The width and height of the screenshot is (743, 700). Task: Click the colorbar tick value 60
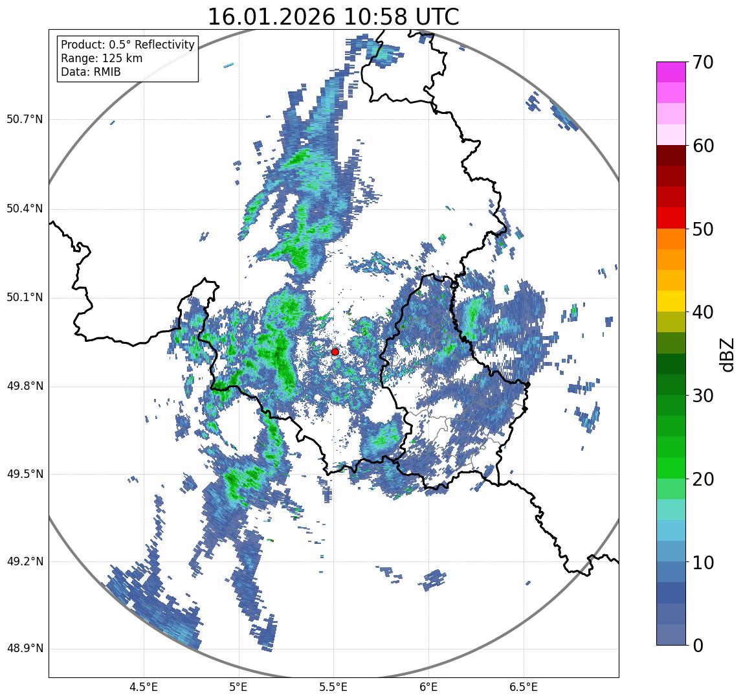pos(703,146)
